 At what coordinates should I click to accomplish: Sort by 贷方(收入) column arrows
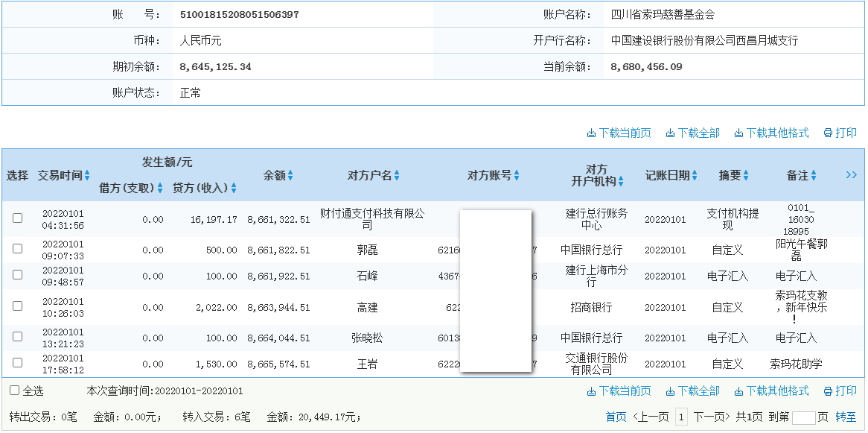(x=234, y=189)
